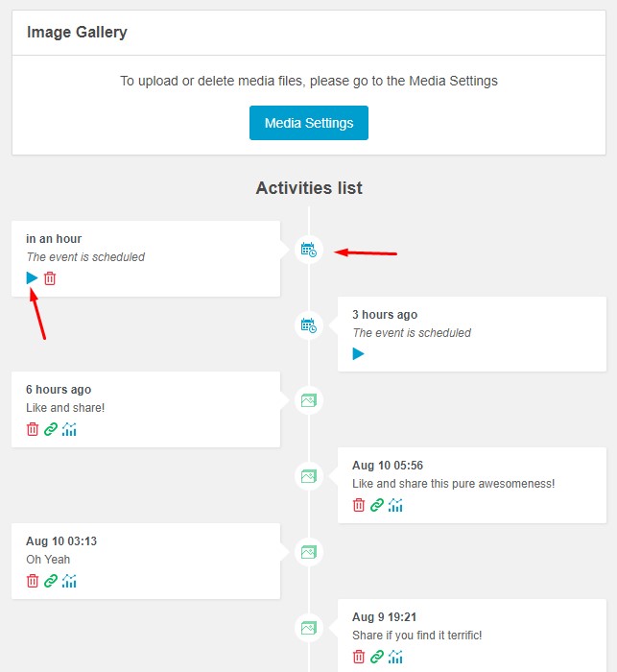Delete the Aug 9 19:21 post

coord(359,657)
